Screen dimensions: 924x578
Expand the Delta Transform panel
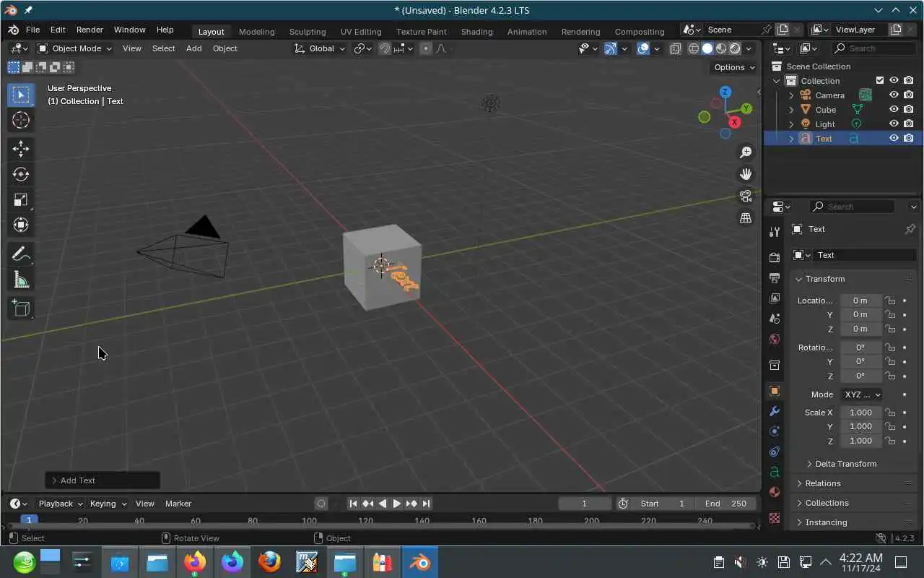841,464
